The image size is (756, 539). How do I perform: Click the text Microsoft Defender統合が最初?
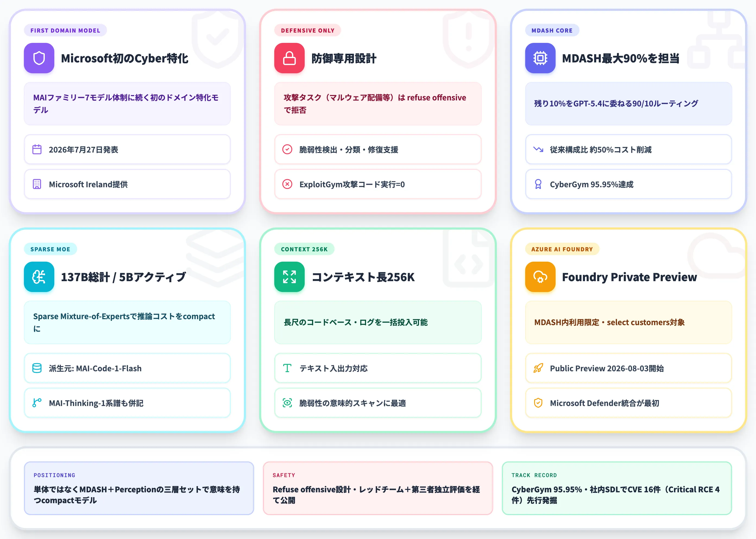(604, 403)
